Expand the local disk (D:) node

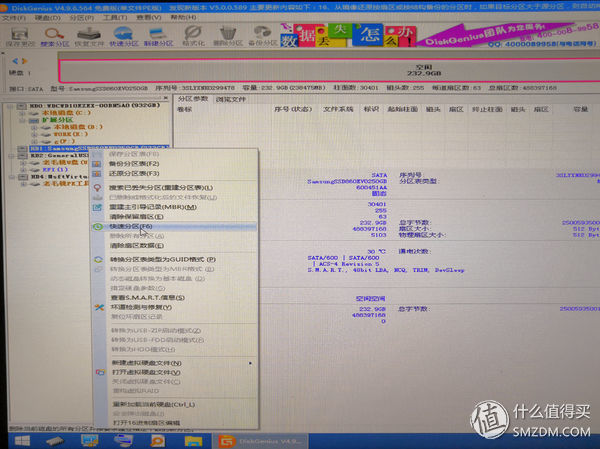click(34, 127)
